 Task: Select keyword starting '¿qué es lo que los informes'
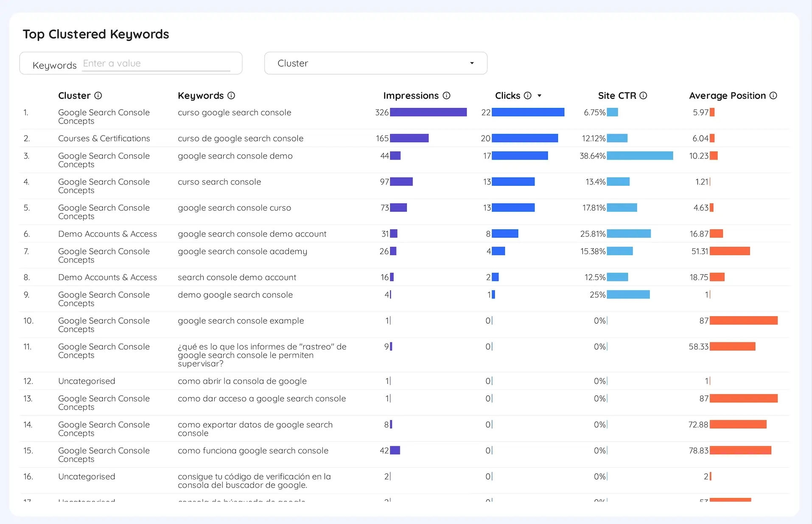[x=262, y=355]
